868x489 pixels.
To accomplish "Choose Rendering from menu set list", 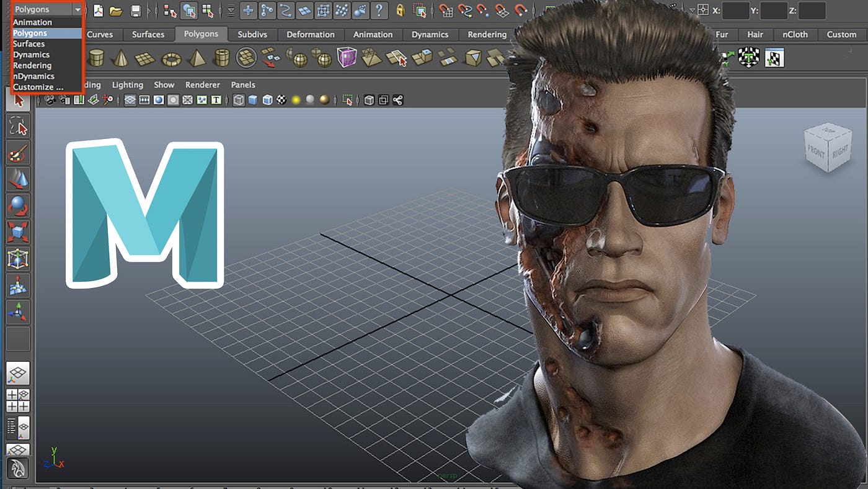I will point(32,65).
